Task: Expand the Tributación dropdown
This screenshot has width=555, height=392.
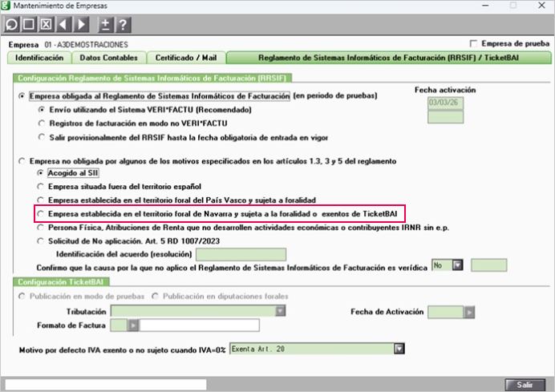Action: tap(281, 311)
